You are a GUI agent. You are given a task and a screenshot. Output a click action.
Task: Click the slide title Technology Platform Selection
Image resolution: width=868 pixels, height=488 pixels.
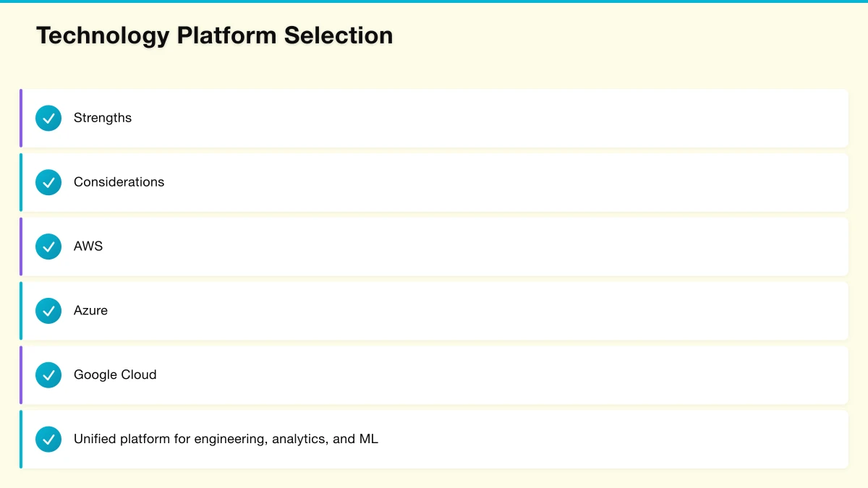coord(214,35)
